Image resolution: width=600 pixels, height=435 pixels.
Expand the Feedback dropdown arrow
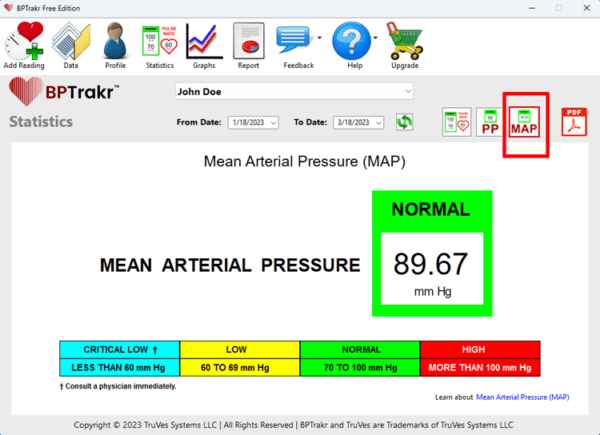(x=318, y=40)
